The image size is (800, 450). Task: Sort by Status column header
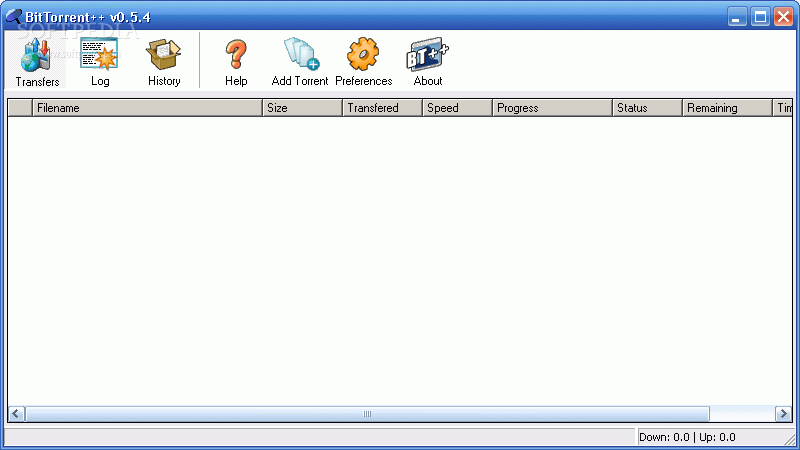647,108
